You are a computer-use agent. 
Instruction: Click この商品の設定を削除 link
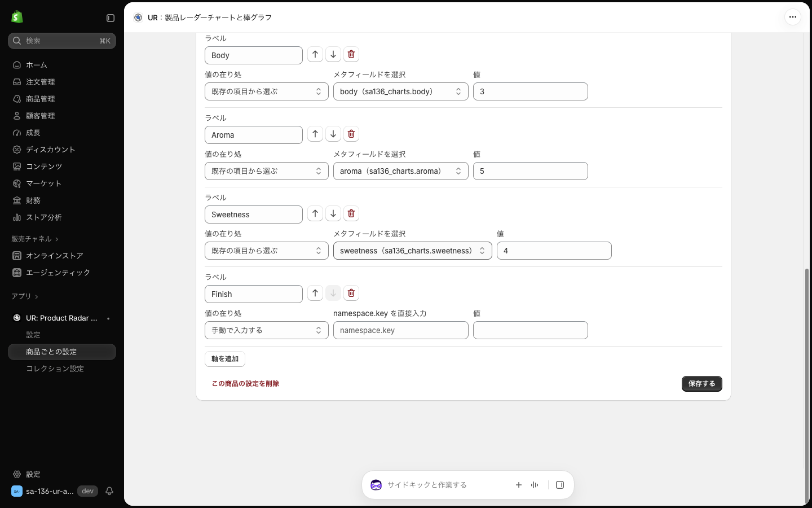[245, 384]
